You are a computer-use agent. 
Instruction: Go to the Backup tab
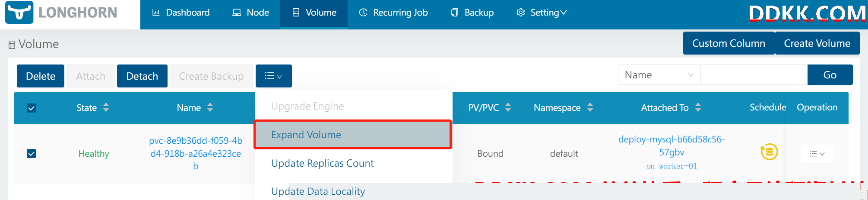click(x=472, y=13)
